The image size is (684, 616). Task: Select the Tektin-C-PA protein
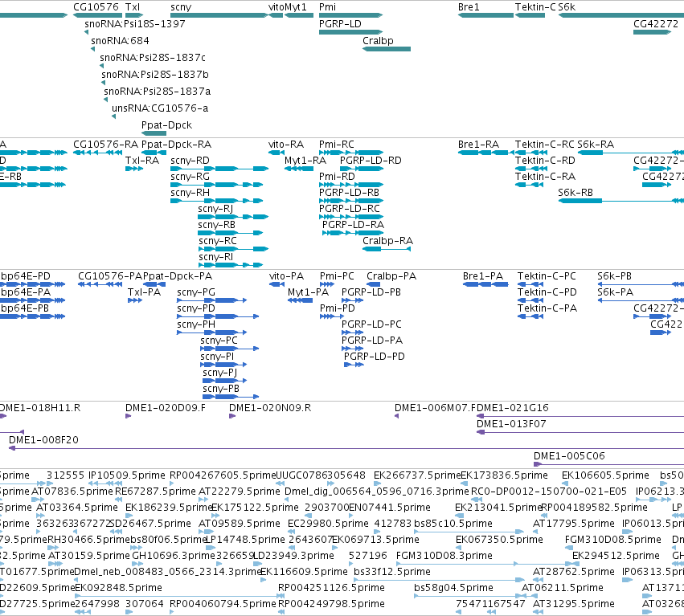click(530, 316)
